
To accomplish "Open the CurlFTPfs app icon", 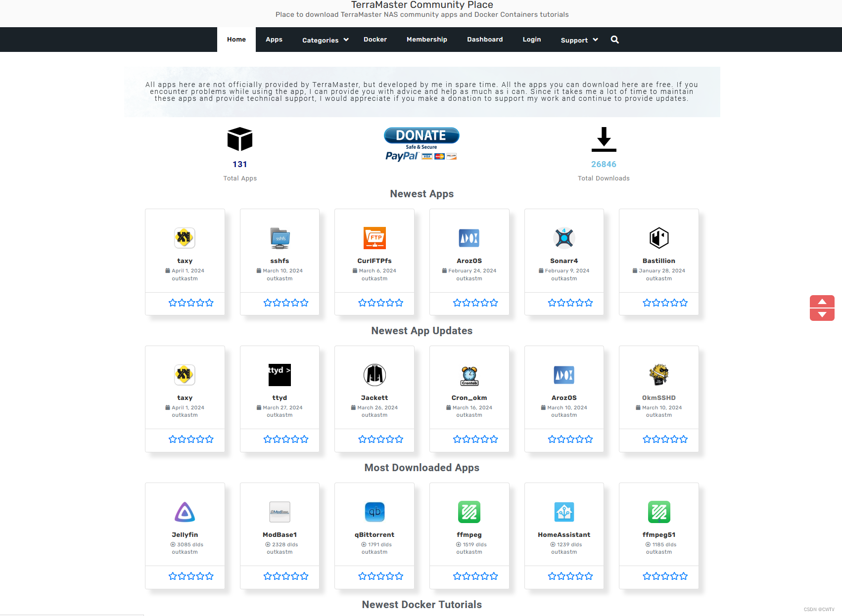I will pos(374,238).
